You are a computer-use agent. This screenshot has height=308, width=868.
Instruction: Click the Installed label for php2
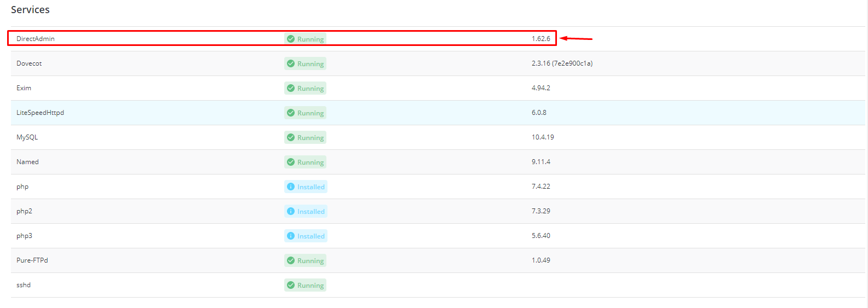pos(311,212)
